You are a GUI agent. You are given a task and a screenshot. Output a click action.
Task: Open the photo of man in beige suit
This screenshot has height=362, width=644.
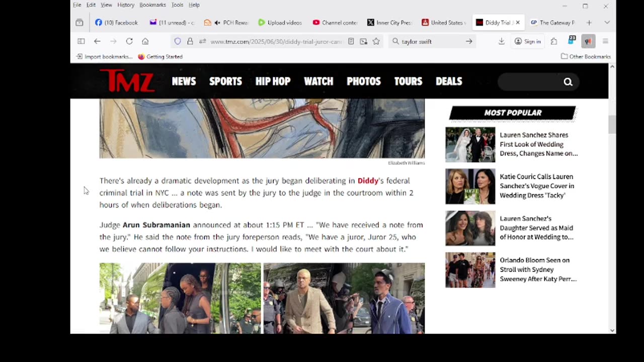coord(344,298)
